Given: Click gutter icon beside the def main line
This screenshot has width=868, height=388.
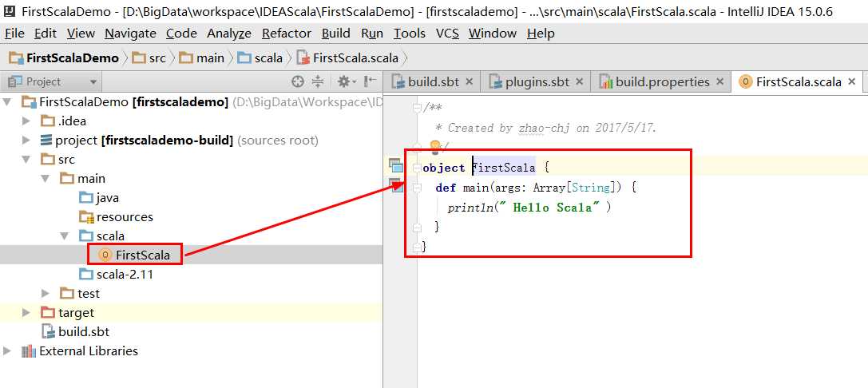Looking at the screenshot, I should pos(396,185).
